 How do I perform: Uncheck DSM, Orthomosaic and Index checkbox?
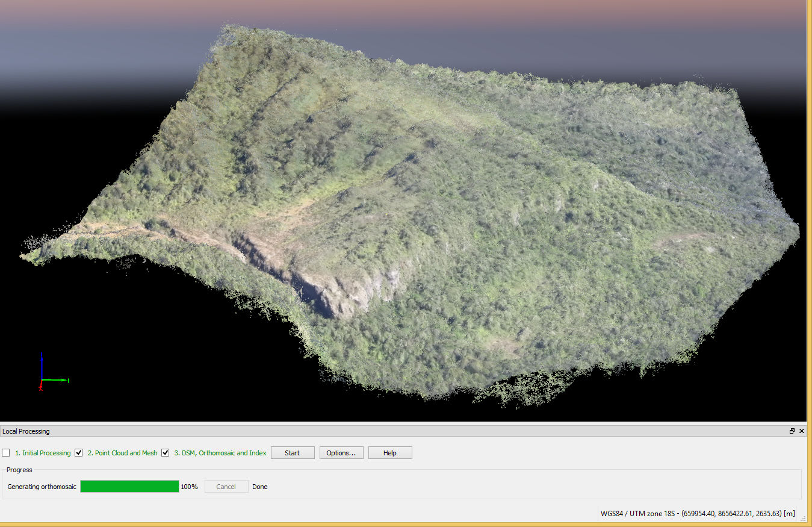tap(165, 453)
